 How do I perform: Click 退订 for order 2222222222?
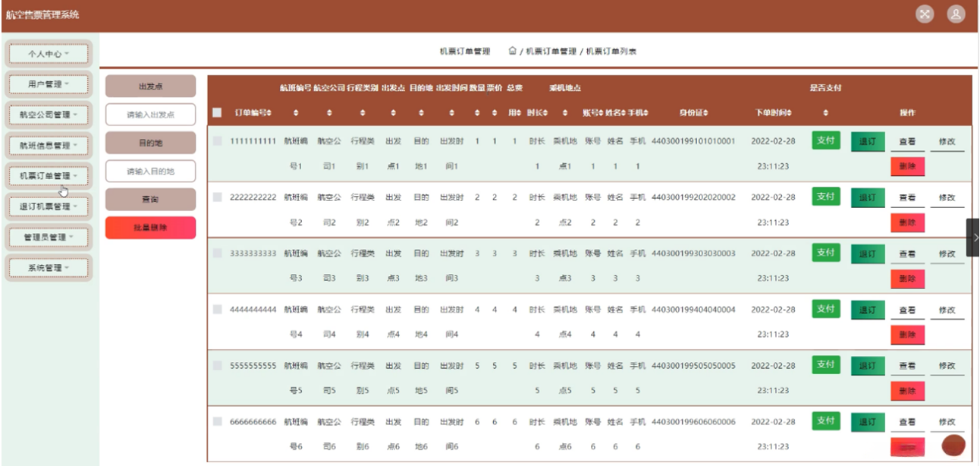867,198
